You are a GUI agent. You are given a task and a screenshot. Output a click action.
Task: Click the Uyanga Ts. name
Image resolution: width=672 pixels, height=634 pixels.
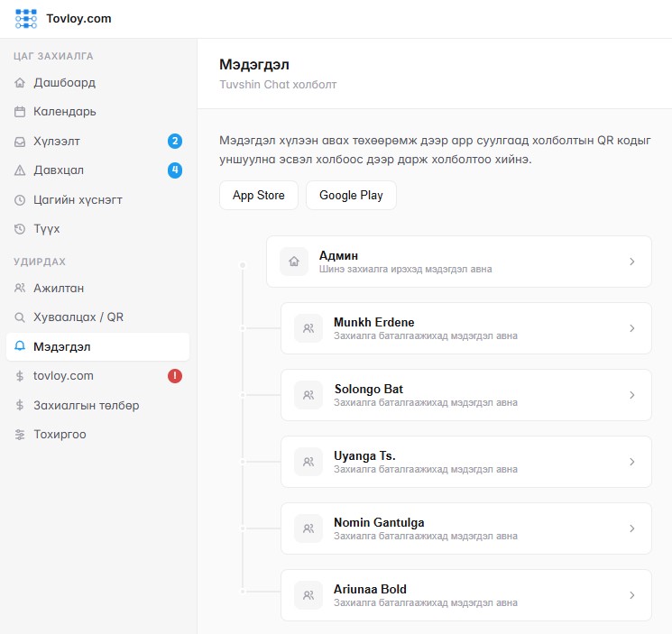(364, 455)
